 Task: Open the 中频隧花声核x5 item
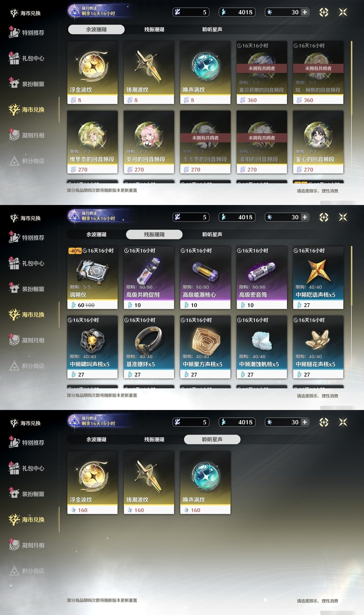(x=318, y=347)
